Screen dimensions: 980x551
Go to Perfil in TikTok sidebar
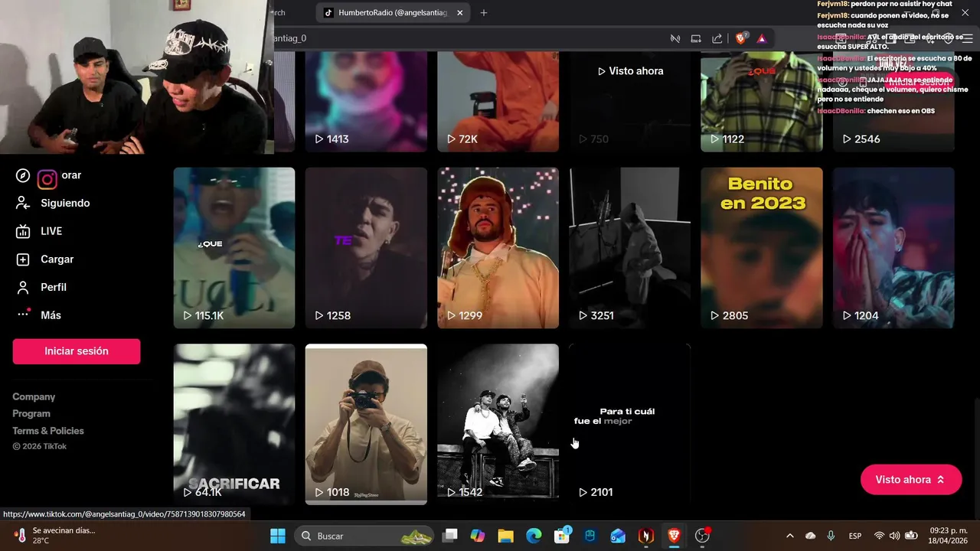click(54, 287)
